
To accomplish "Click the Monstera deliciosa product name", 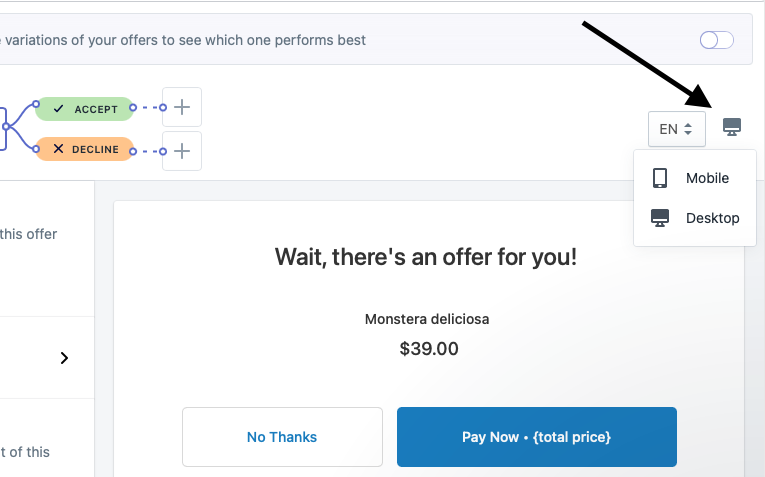I will [427, 320].
